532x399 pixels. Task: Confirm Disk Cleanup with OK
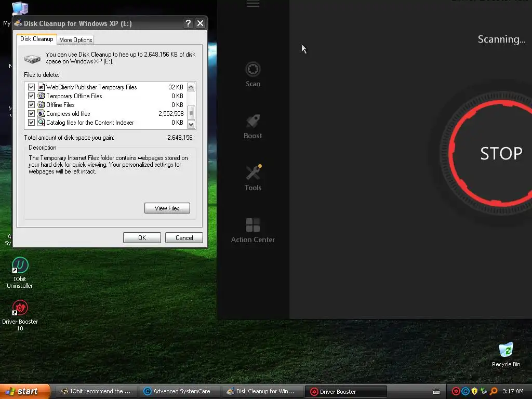click(142, 237)
